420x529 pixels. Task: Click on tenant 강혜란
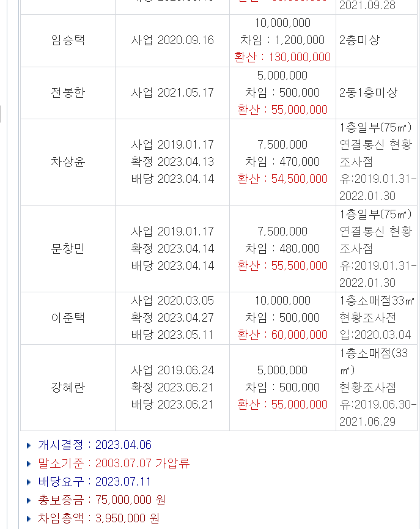coord(68,388)
